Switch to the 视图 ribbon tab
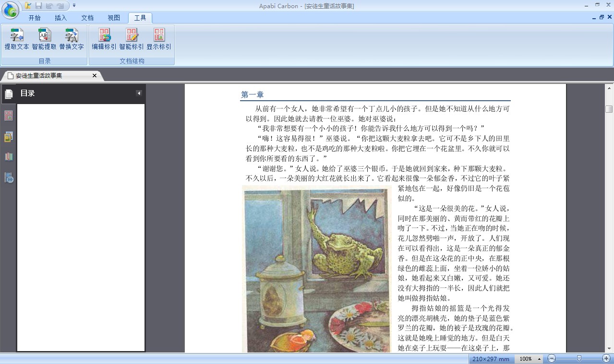This screenshot has height=364, width=614. point(114,18)
